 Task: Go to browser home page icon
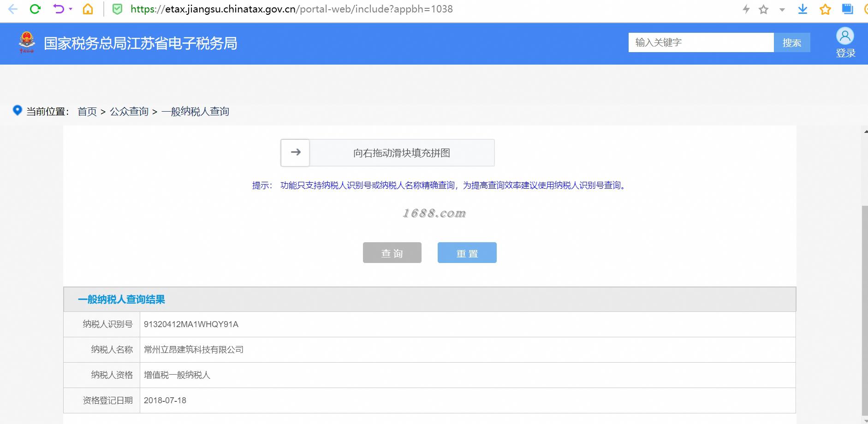(x=88, y=9)
